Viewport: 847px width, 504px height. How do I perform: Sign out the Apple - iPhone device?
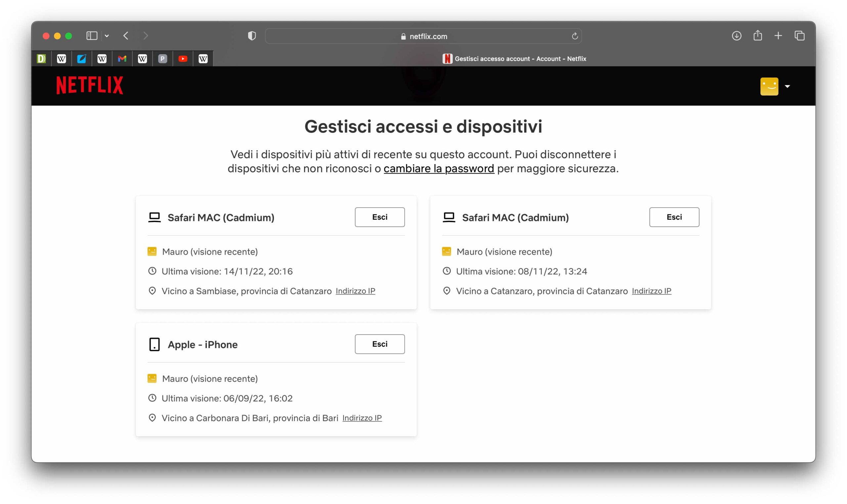(379, 344)
